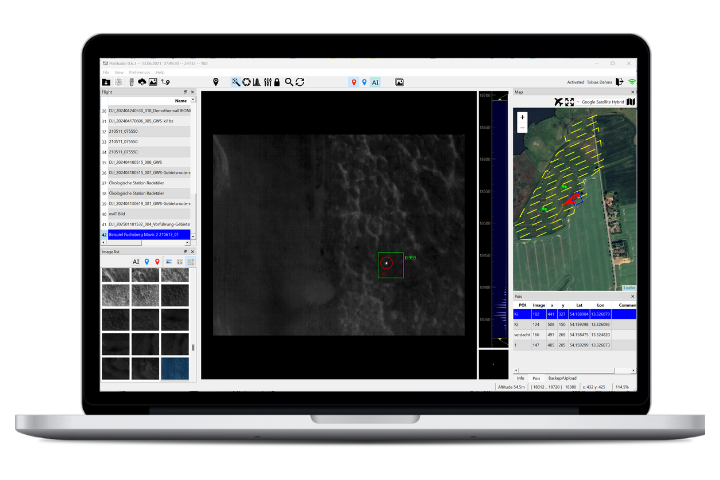Click the padlock lock icon
720x480 pixels.
pos(278,82)
